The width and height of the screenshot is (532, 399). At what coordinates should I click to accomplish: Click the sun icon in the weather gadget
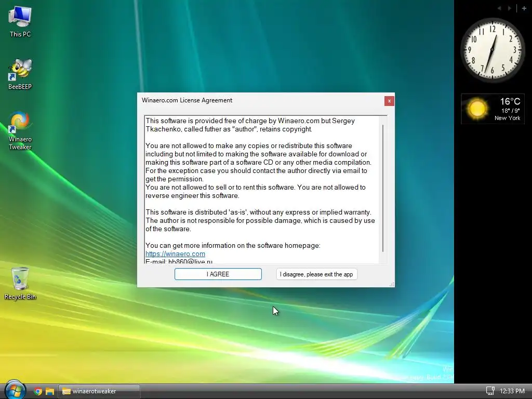(x=477, y=109)
